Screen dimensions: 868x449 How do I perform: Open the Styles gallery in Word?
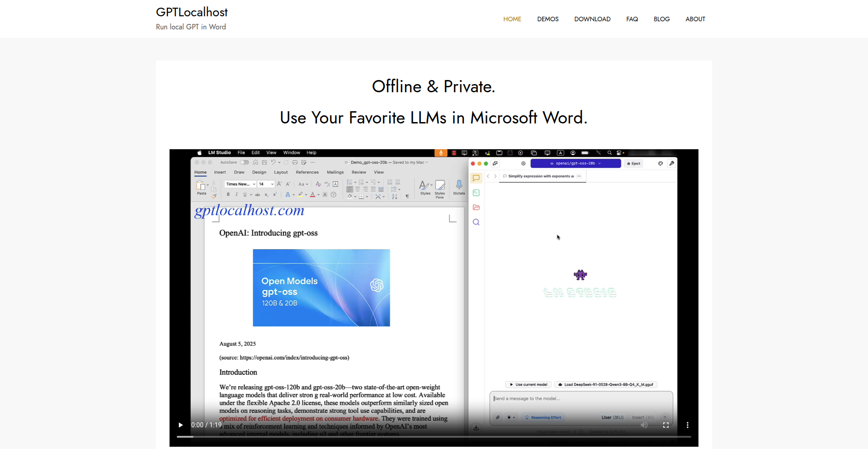(x=425, y=188)
